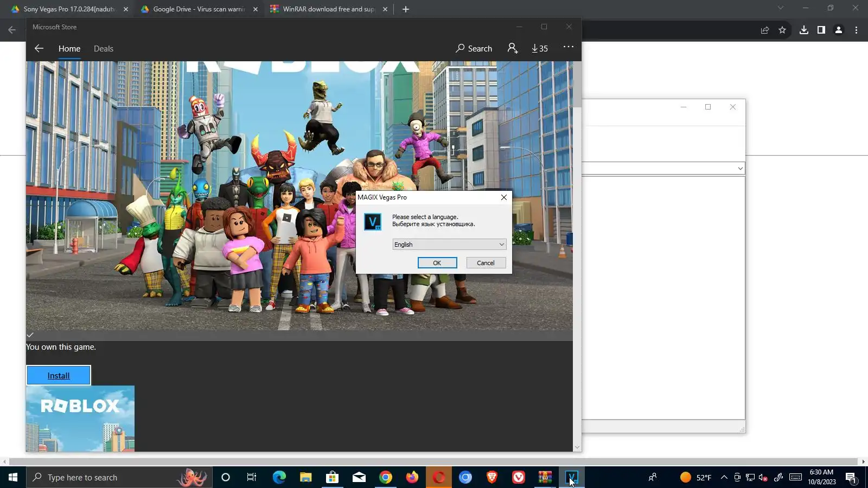This screenshot has height=488, width=868.
Task: Open the Microsoft Store account sign-in icon
Action: pyautogui.click(x=513, y=48)
